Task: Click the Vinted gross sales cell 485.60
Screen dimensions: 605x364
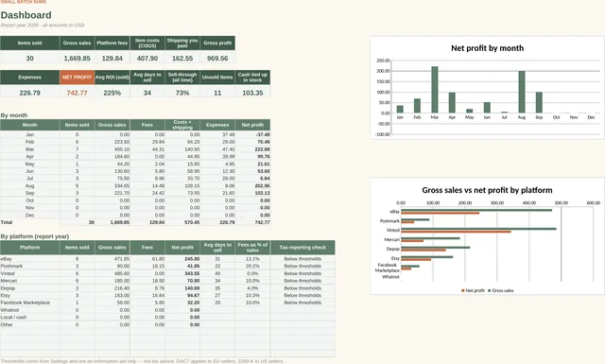Action: point(112,273)
